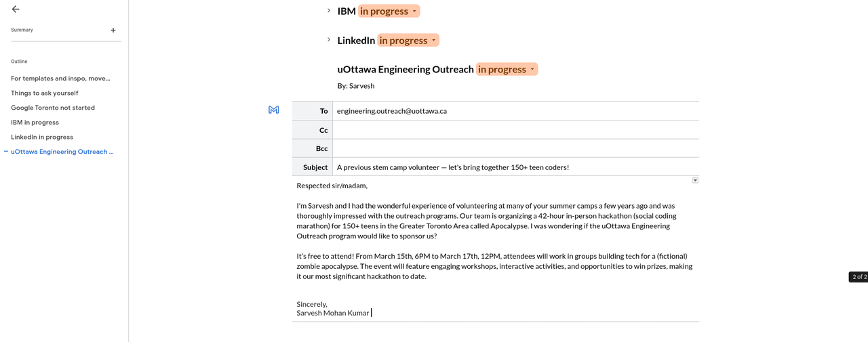868x342 pixels.
Task: Click the Subject line text
Action: (x=452, y=167)
